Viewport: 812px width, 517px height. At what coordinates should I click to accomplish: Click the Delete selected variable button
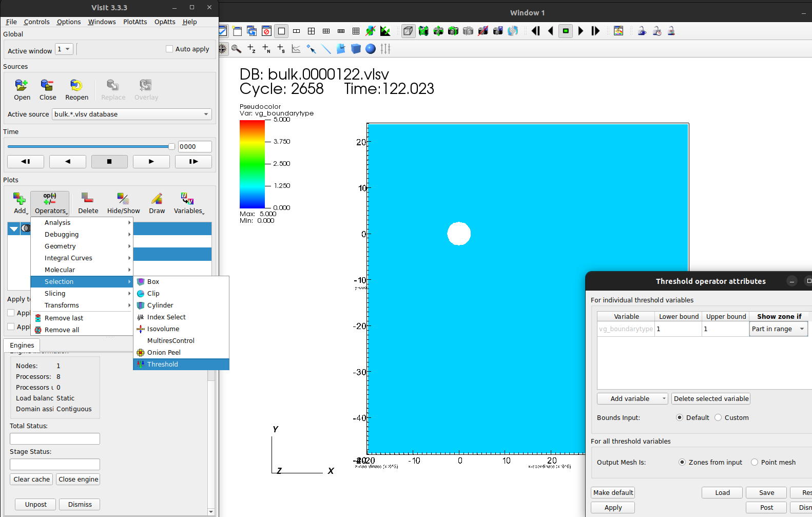pyautogui.click(x=711, y=399)
